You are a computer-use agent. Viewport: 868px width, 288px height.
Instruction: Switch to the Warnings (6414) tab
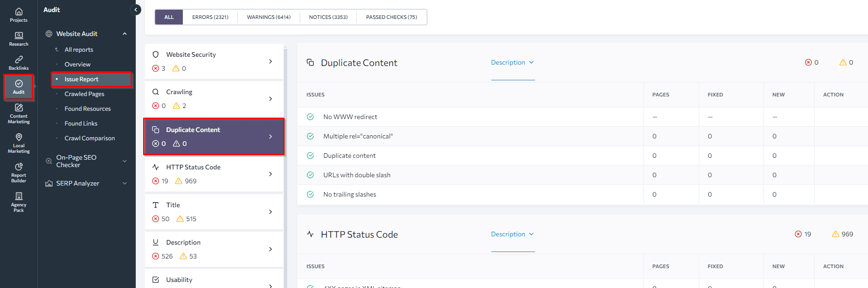tap(269, 17)
